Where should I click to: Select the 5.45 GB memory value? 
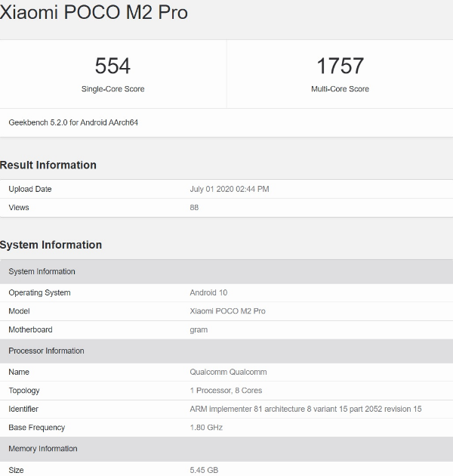[x=204, y=470]
